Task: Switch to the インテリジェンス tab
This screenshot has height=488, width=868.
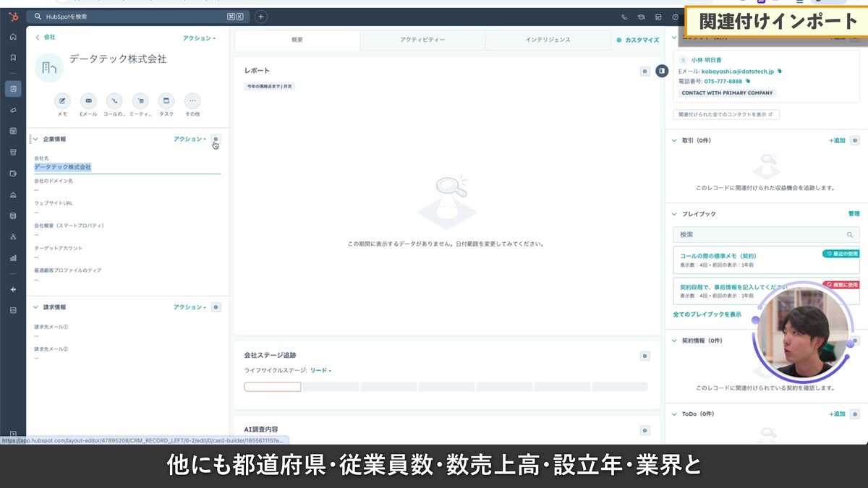Action: (548, 40)
